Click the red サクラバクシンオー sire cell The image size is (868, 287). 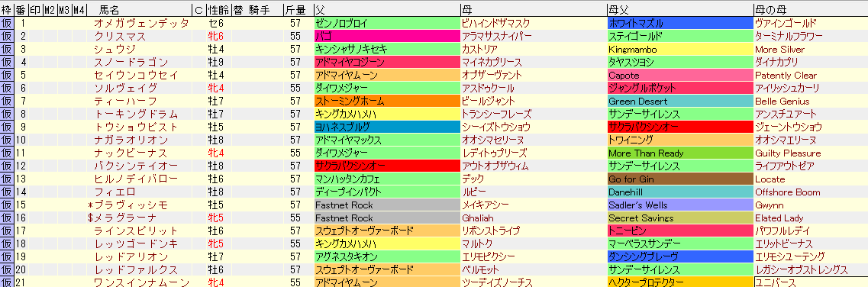tap(386, 166)
